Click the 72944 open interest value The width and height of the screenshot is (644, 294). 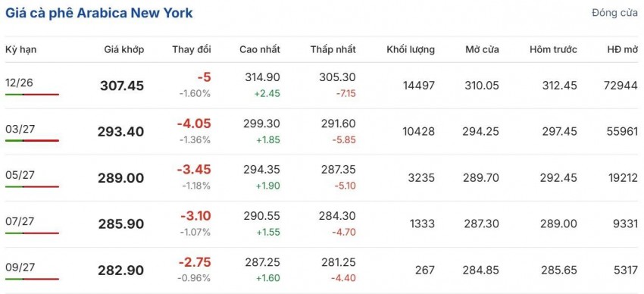pyautogui.click(x=621, y=86)
